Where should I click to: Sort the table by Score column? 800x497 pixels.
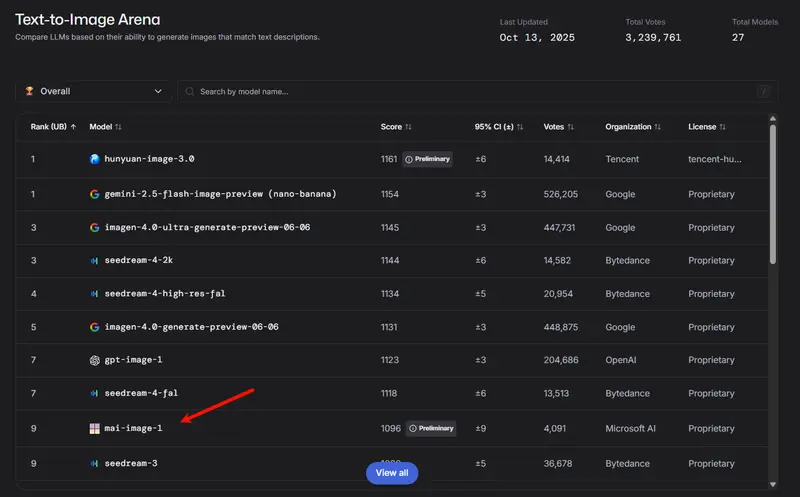tap(396, 127)
